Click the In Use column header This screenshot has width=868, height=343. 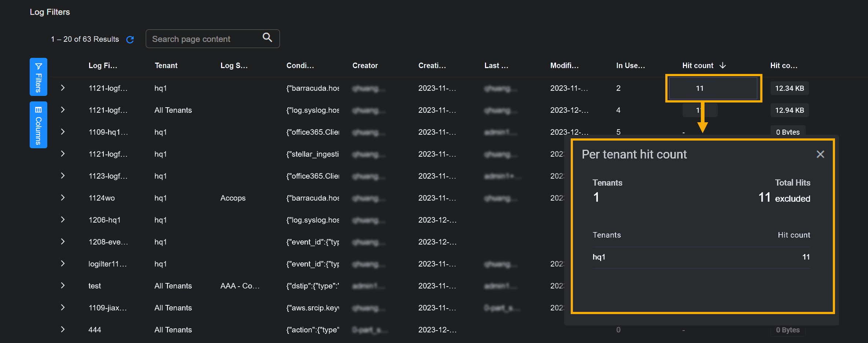[x=630, y=66]
